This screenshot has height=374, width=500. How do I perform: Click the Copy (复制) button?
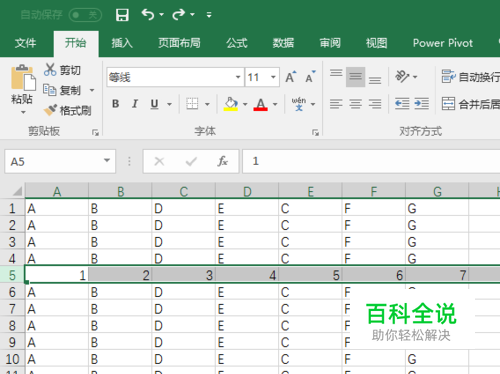(62, 90)
